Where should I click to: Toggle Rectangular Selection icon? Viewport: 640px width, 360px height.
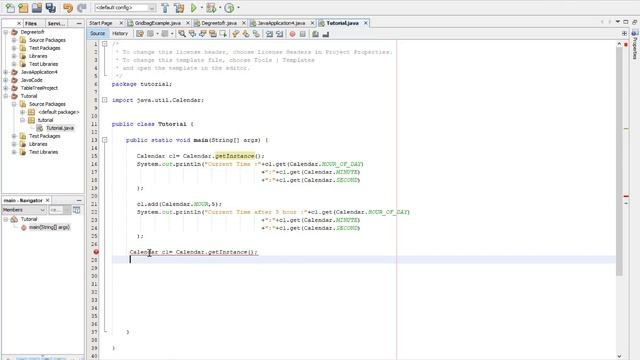pos(223,34)
